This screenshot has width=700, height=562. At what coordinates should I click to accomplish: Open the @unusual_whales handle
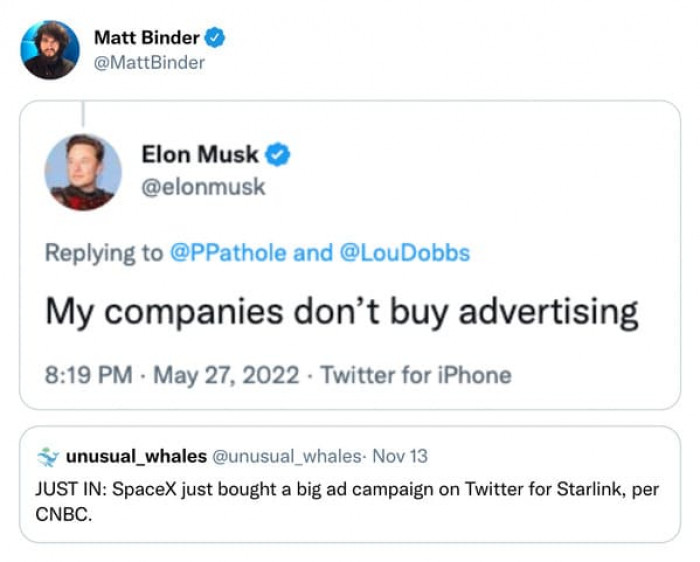[286, 456]
